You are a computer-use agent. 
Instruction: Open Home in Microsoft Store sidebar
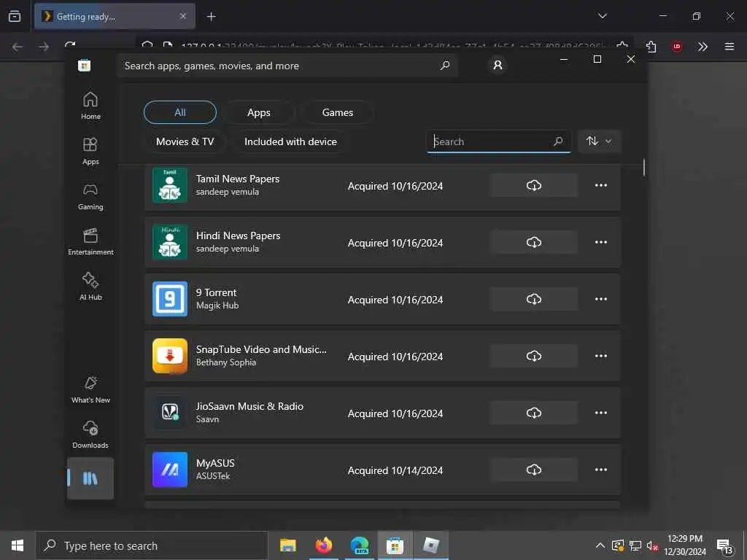[90, 105]
